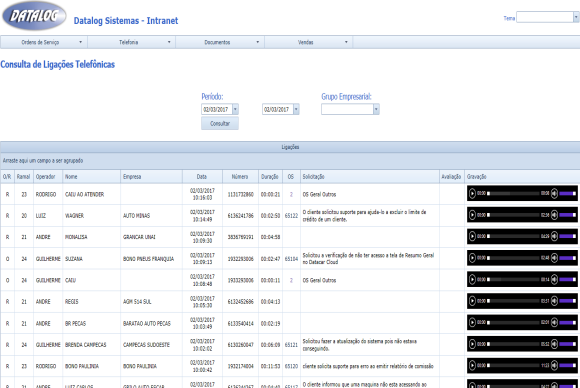Select the name cell MONALISA

[x=91, y=237]
